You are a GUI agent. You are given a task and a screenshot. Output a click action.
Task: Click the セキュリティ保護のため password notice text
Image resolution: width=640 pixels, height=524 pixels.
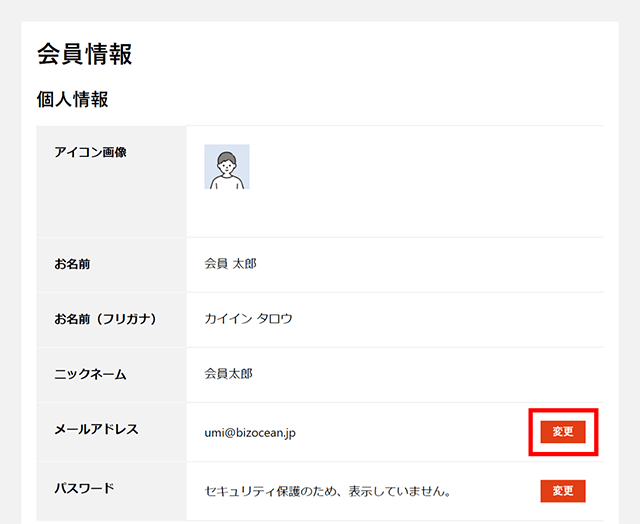coord(327,491)
